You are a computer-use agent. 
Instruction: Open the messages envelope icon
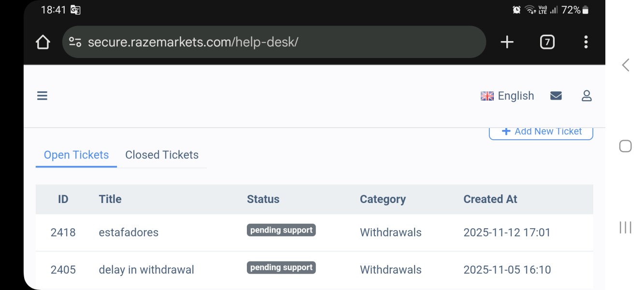tap(556, 96)
